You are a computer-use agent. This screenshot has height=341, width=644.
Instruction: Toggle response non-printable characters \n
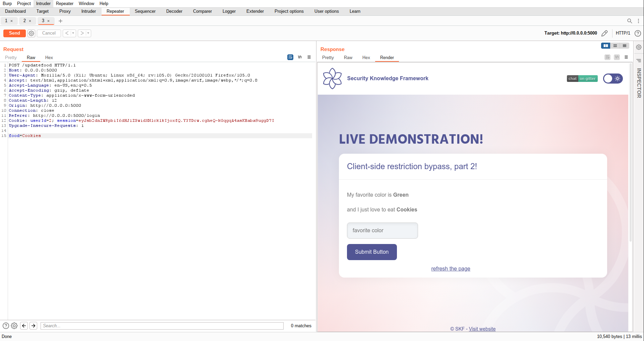pos(617,57)
